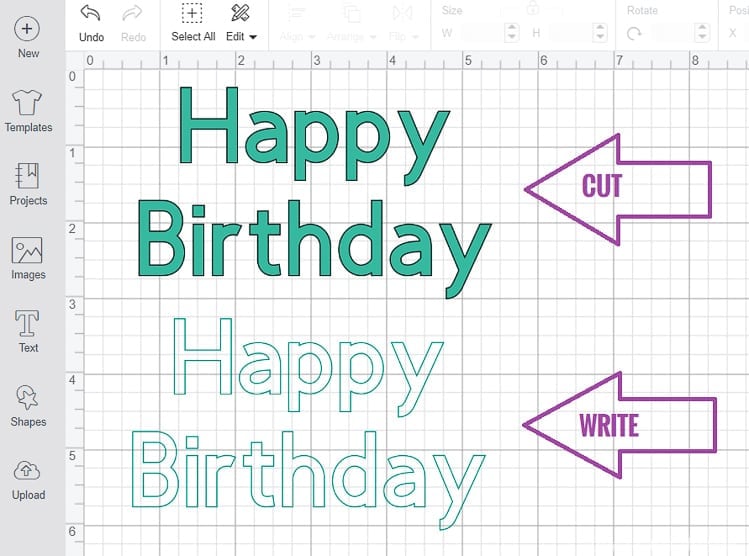
Task: Expand the Edit dropdown
Action: pyautogui.click(x=241, y=36)
